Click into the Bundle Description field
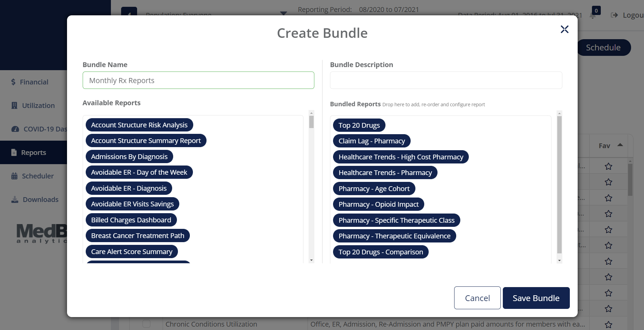This screenshot has height=330, width=644. (446, 80)
